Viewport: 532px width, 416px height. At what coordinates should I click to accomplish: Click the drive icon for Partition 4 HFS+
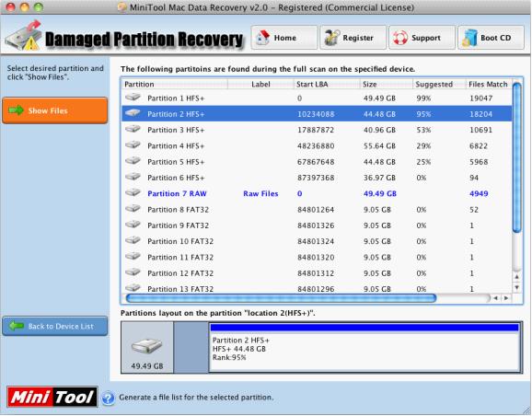coord(133,144)
